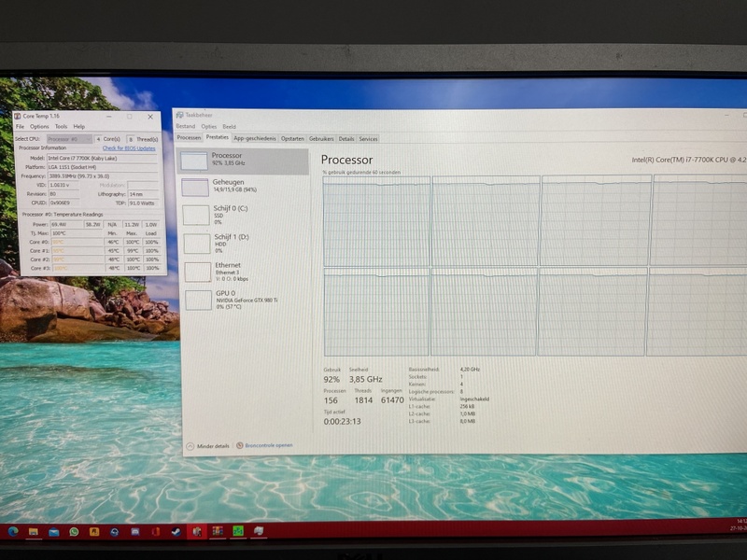Click the Tj. Max 100°C field
747x560 pixels.
[77, 233]
